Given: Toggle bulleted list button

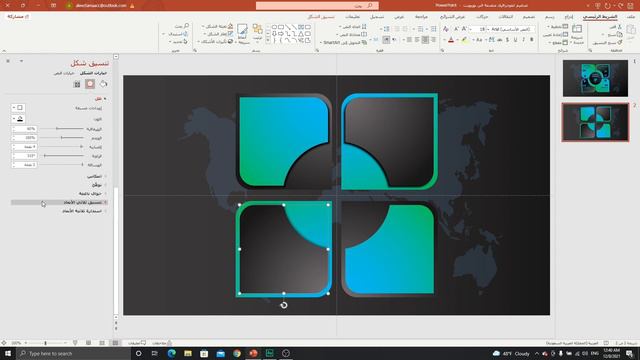Looking at the screenshot, I should click(x=433, y=29).
